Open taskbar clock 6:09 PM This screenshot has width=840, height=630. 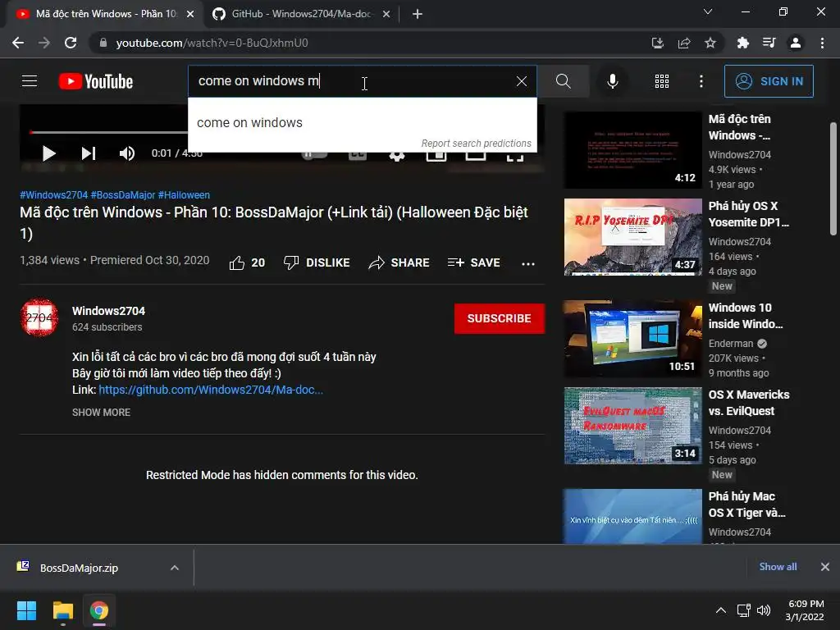[805, 610]
